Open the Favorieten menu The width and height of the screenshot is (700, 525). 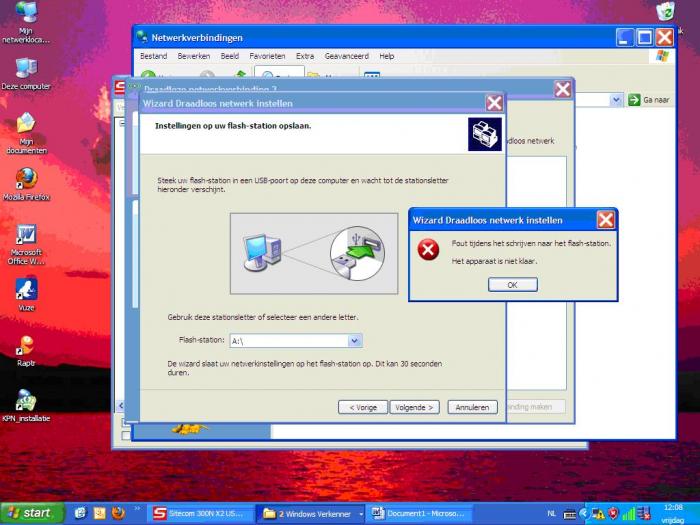point(267,56)
